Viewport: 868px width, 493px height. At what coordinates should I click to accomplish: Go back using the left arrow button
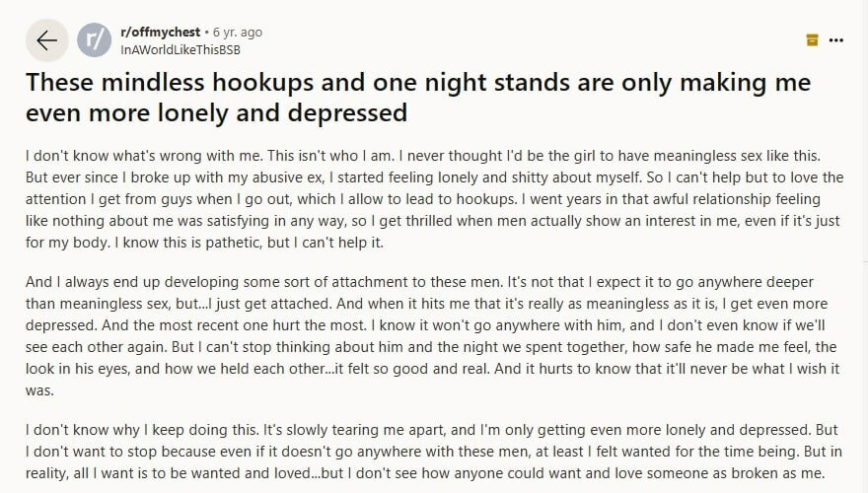coord(47,40)
